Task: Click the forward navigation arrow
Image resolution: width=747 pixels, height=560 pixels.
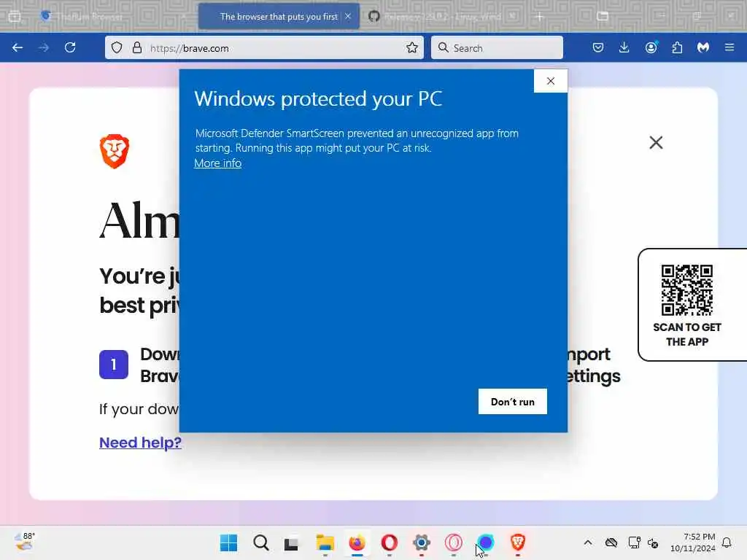Action: point(44,47)
